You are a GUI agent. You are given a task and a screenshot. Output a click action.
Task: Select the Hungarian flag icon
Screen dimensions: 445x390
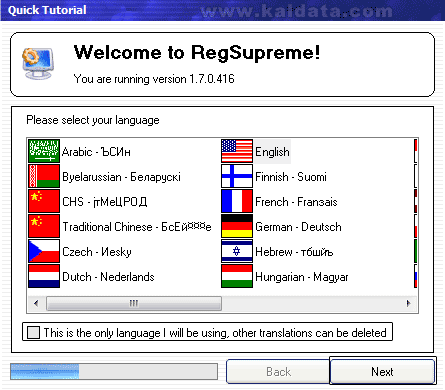[x=237, y=276]
